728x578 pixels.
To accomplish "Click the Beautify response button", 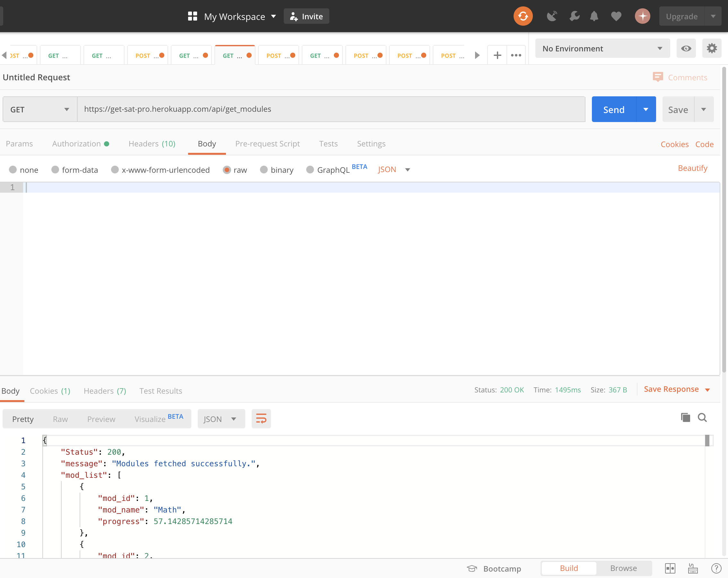I will 261,419.
